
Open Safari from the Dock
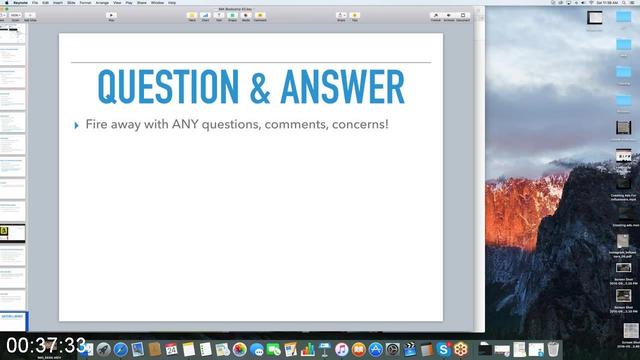(x=121, y=349)
